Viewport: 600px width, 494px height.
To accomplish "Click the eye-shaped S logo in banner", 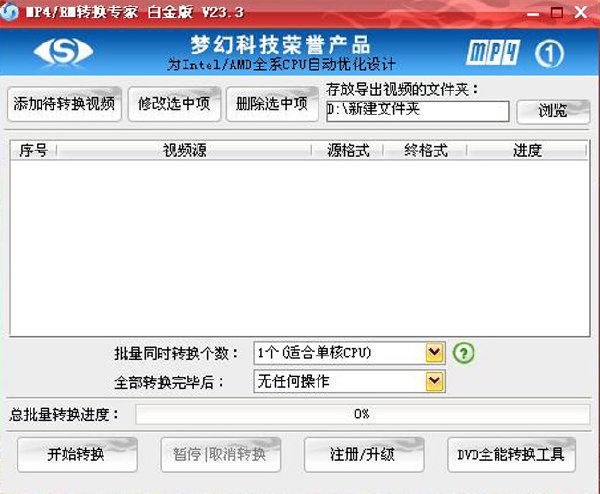I will point(64,52).
